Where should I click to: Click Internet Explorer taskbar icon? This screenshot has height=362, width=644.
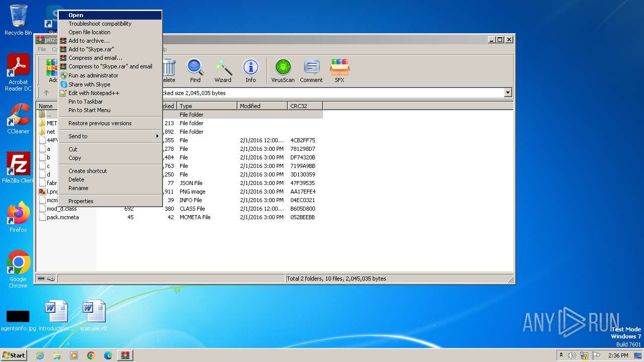[x=40, y=355]
